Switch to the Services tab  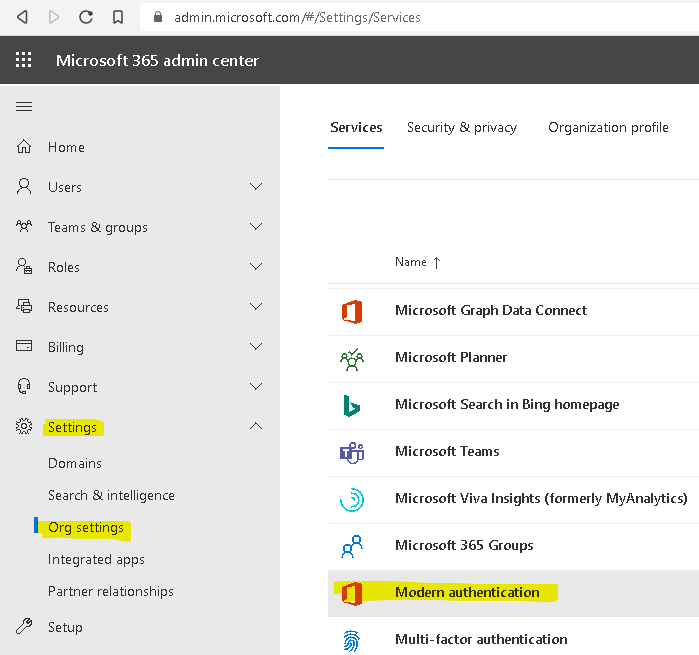[x=356, y=128]
